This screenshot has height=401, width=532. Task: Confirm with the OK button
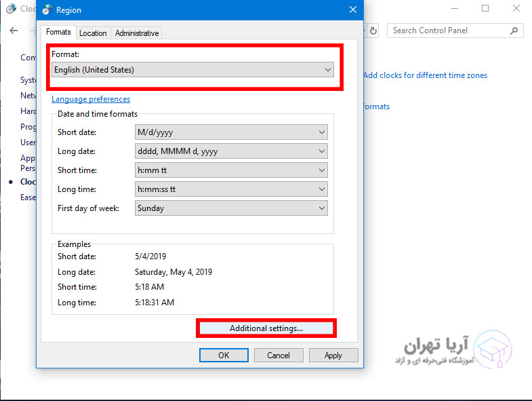(224, 356)
